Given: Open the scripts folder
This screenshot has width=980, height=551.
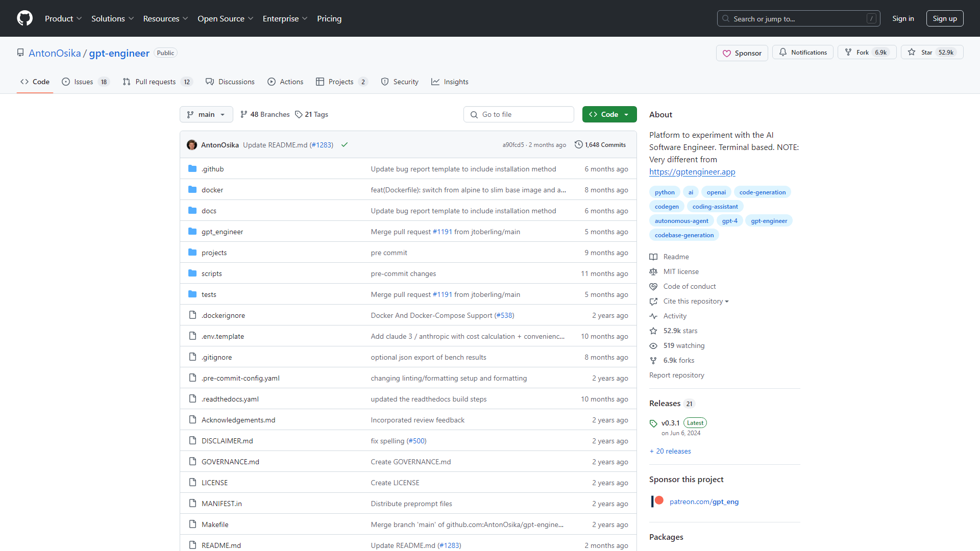Looking at the screenshot, I should coord(212,273).
